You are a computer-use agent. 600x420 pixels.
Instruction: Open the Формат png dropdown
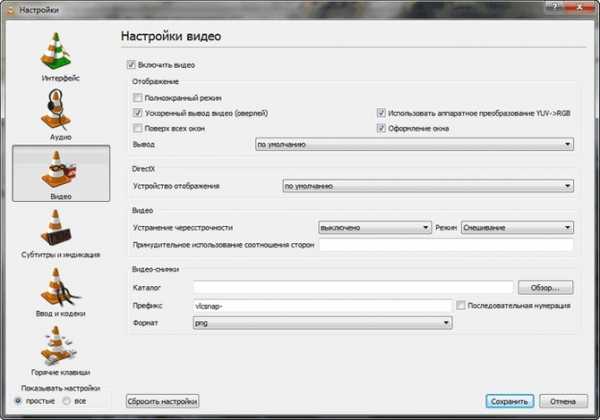click(x=322, y=323)
